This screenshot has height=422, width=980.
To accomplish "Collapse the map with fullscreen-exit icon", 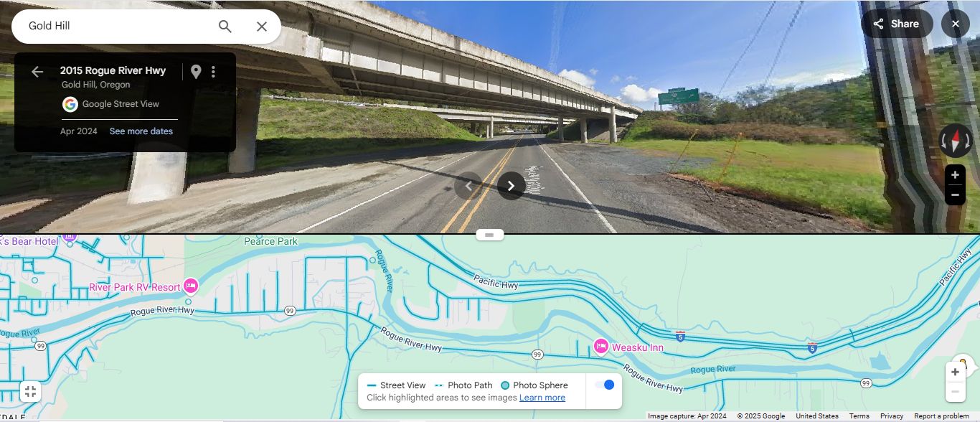I will pos(30,391).
